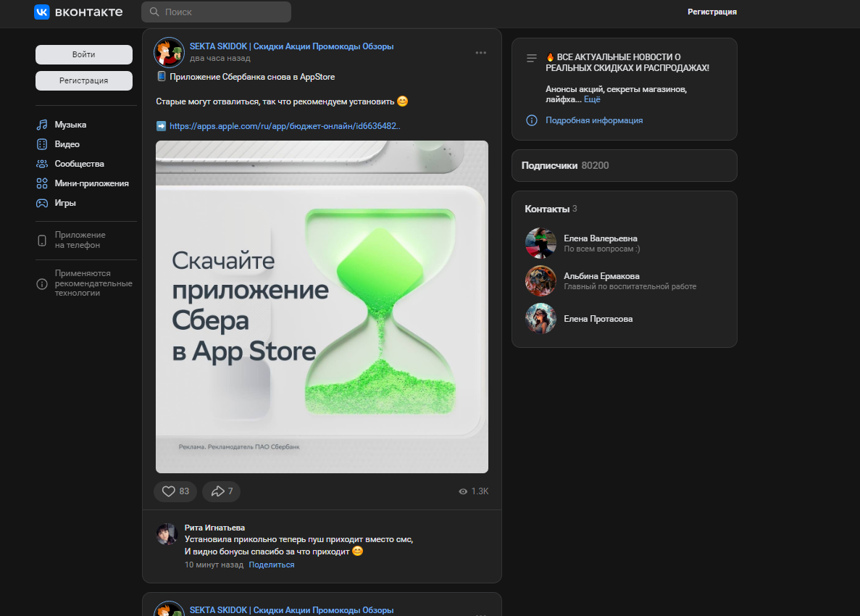Open the Сообщества menu item

79,164
